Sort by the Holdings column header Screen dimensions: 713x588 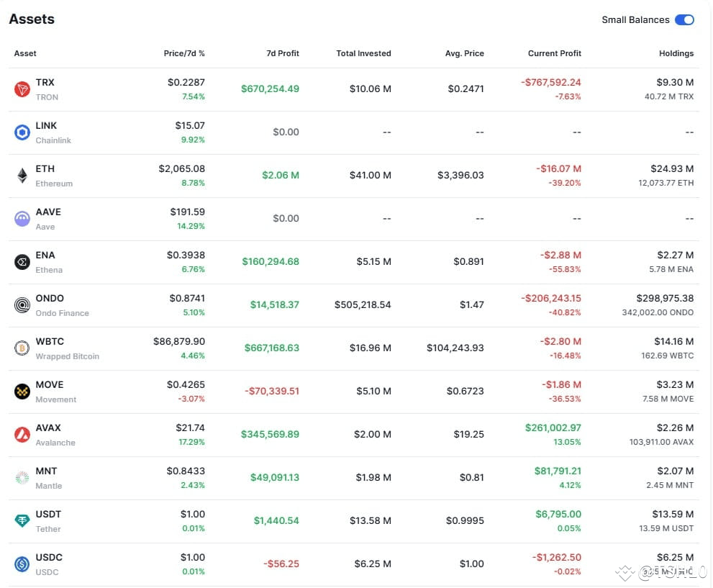tap(676, 54)
